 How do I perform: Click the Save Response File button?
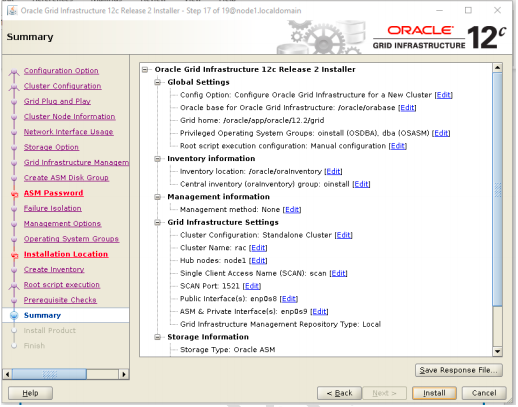point(458,370)
